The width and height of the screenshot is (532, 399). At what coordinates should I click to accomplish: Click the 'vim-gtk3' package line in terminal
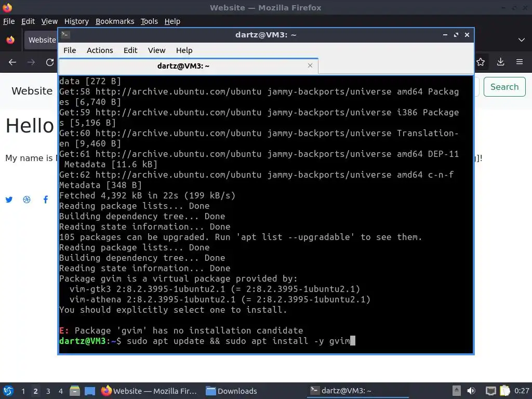click(x=215, y=289)
